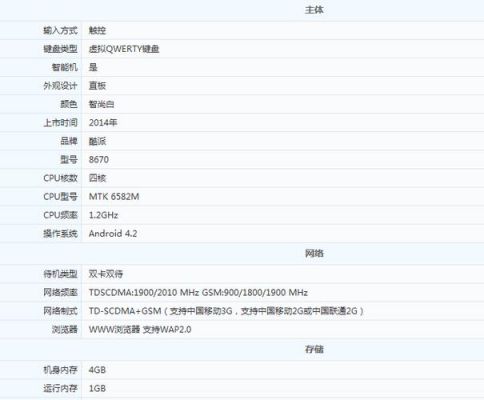484x400 pixels.
Task: Click the 虚拟QWERTY键盘 value
Action: (x=124, y=49)
